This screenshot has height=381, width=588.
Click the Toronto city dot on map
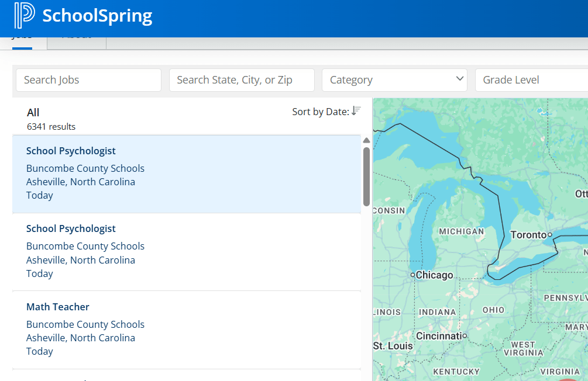click(x=550, y=235)
